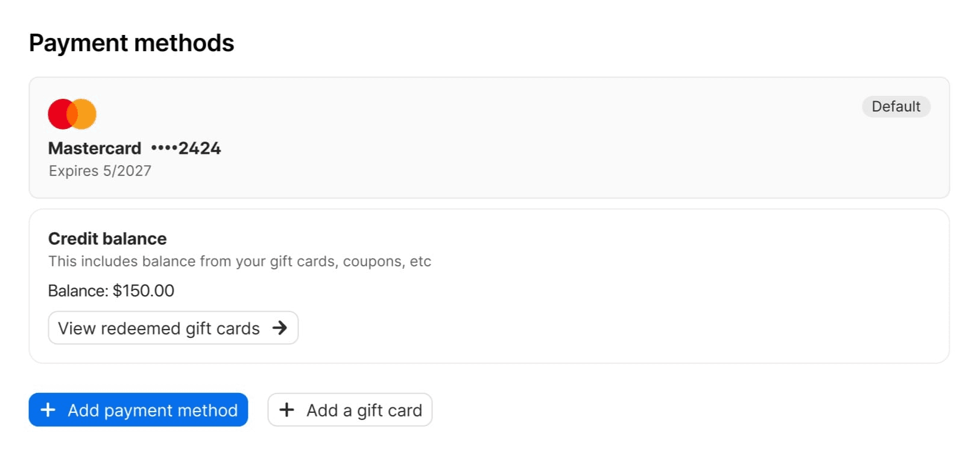Click the Expires 5/2027 text
The image size is (980, 455).
click(100, 171)
